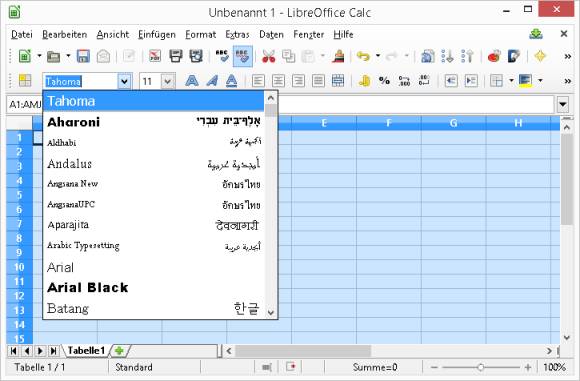Open the Borders dropdown arrow

(511, 81)
